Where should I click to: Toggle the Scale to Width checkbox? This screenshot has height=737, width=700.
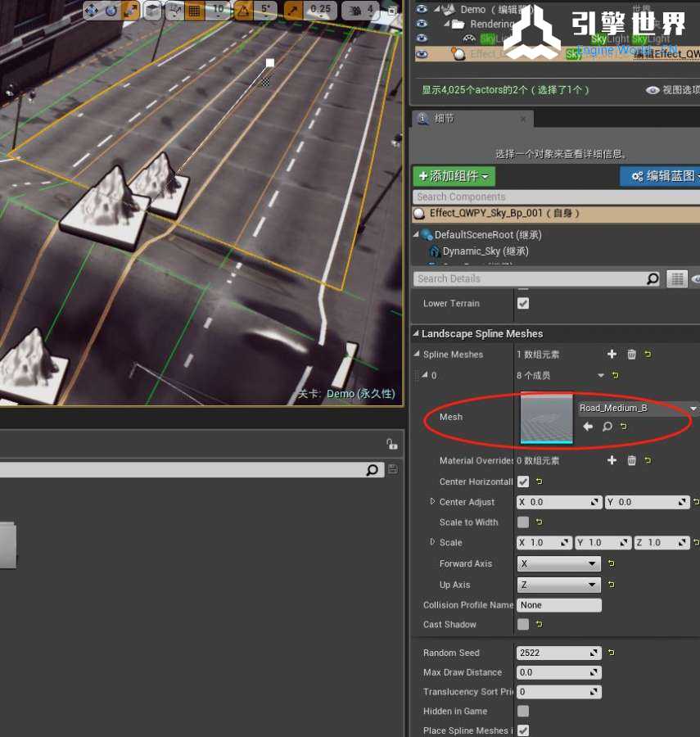[523, 522]
